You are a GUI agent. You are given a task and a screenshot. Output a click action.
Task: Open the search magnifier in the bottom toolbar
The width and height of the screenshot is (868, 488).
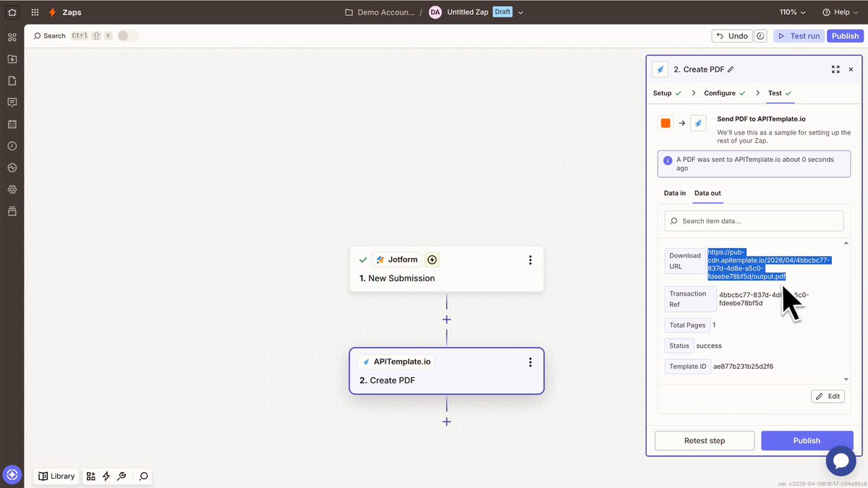coord(143,476)
